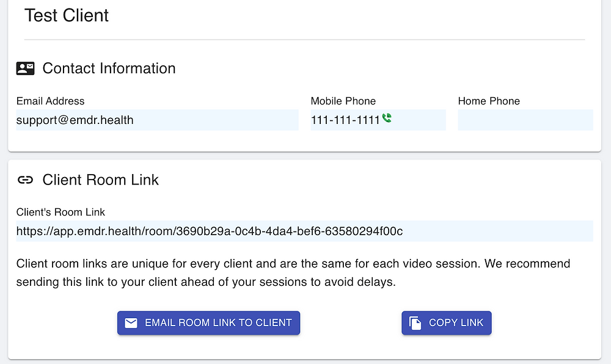Click the Email Address label
The width and height of the screenshot is (611, 364).
point(50,101)
